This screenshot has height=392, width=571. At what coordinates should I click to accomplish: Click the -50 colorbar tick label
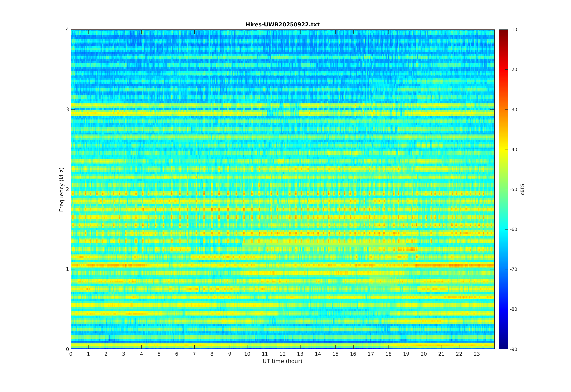pyautogui.click(x=513, y=189)
